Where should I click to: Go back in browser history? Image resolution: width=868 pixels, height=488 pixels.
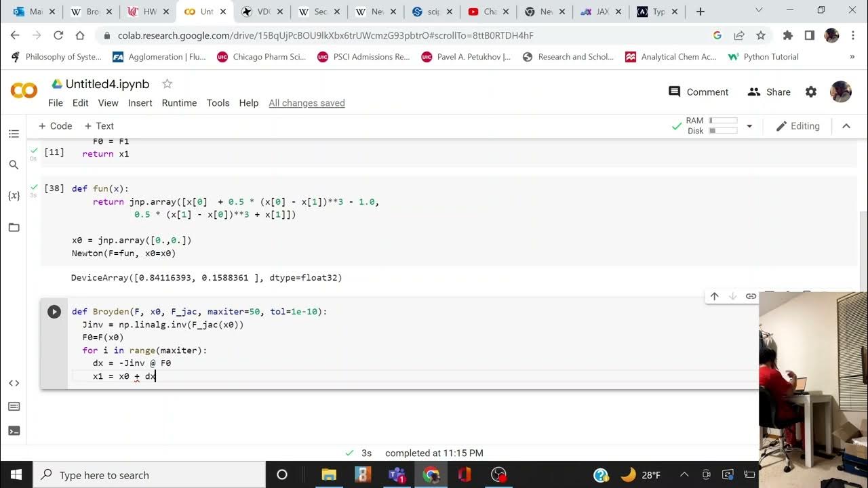click(x=15, y=35)
